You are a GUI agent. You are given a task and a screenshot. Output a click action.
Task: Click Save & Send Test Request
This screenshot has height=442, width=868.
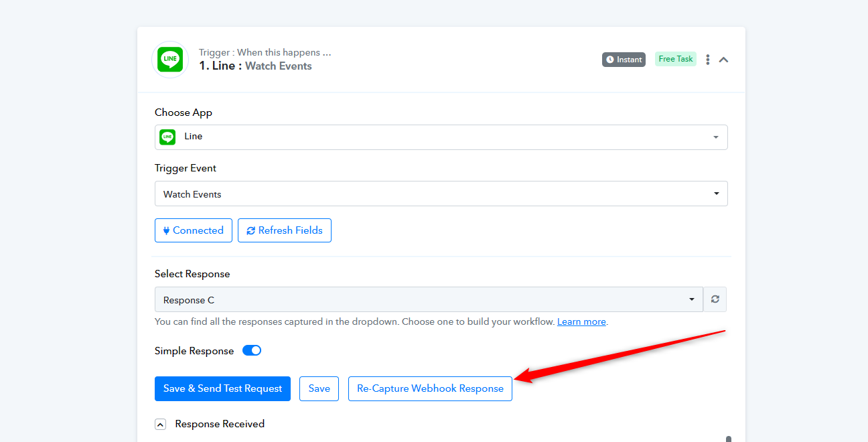click(x=222, y=388)
